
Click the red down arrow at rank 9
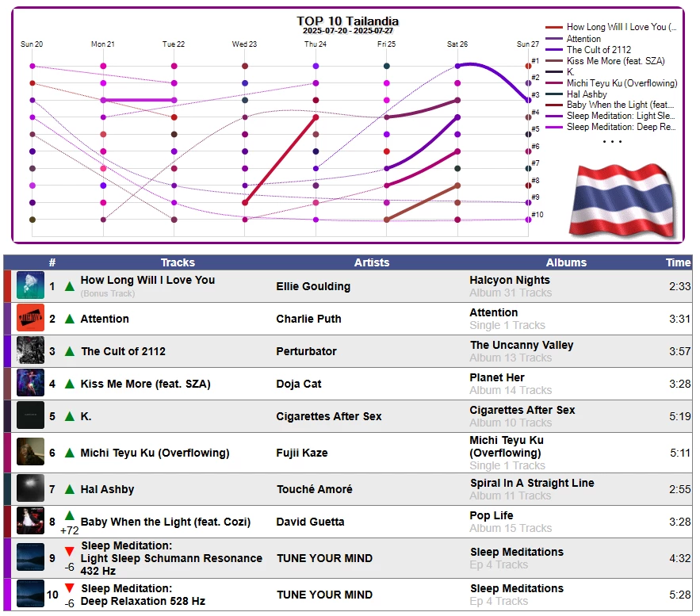[69, 551]
